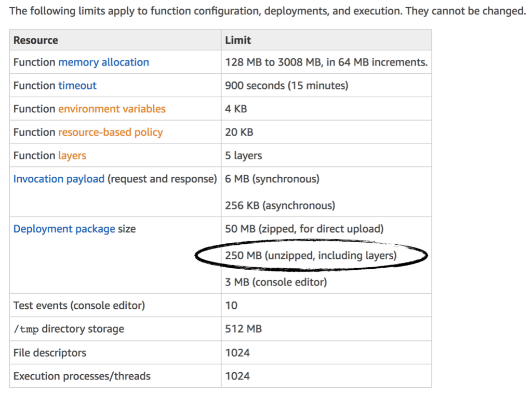Click the Execution processes/threads label
532x394 pixels.
point(82,376)
